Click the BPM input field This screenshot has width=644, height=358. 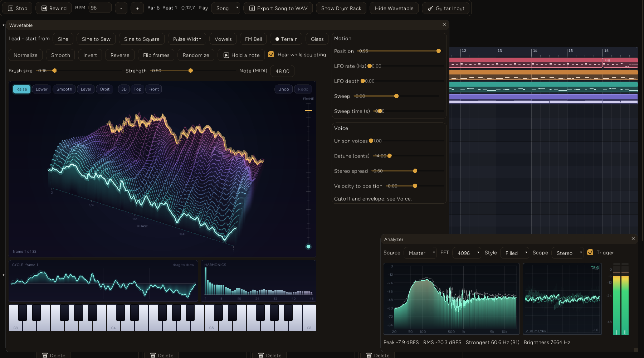tap(100, 8)
